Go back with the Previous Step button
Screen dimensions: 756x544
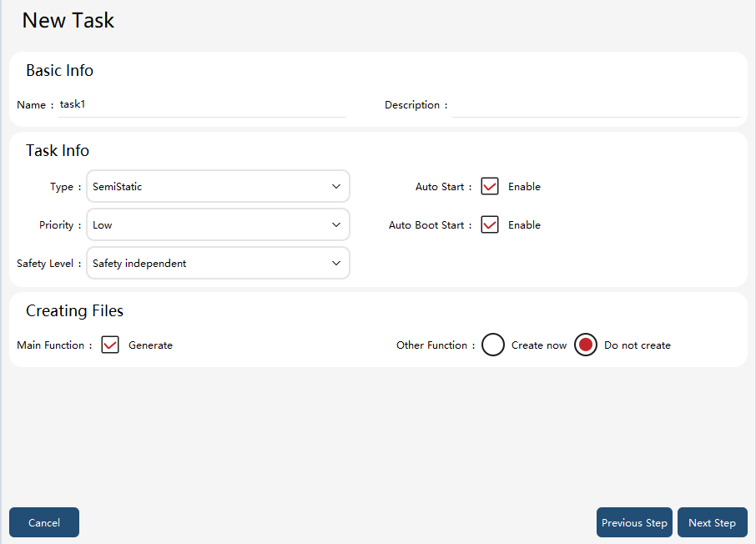pyautogui.click(x=634, y=522)
